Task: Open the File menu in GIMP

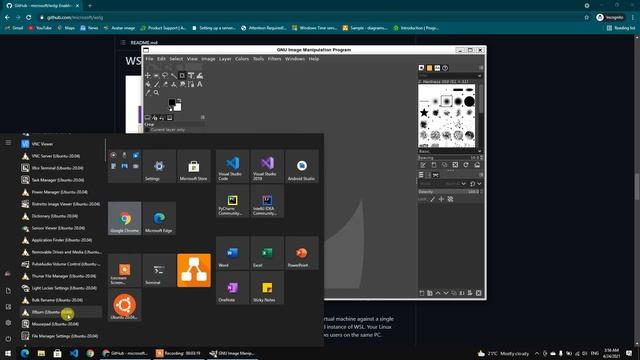Action: point(149,59)
